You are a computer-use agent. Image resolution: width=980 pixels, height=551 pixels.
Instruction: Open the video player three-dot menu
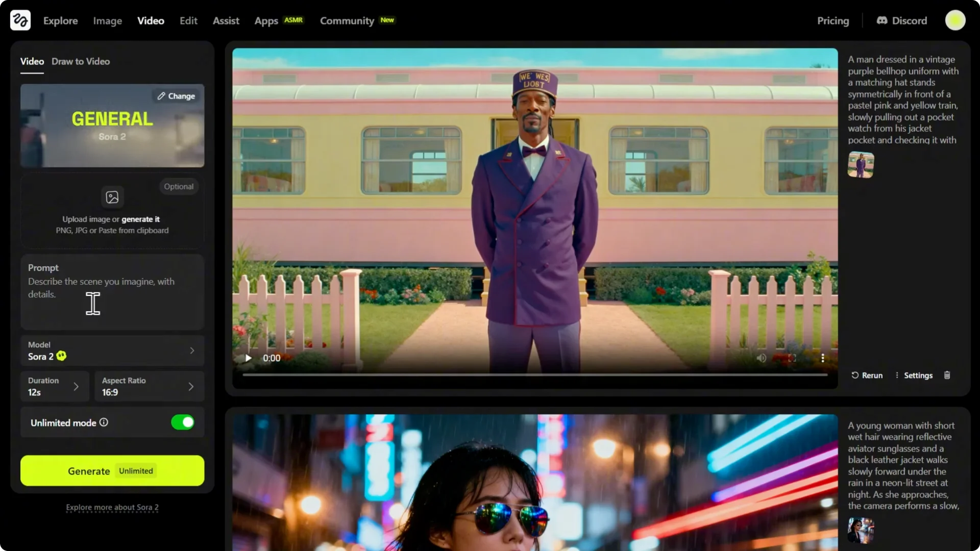(x=822, y=358)
